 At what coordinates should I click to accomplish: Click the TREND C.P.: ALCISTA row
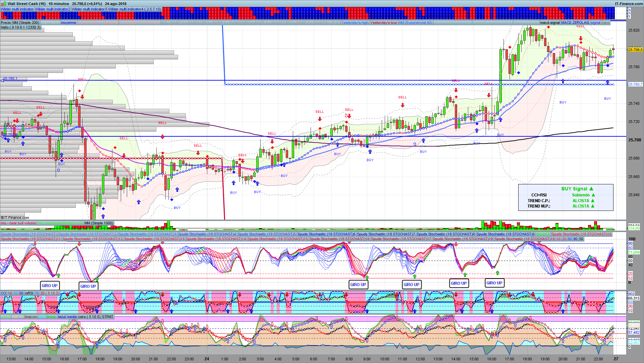click(x=561, y=200)
